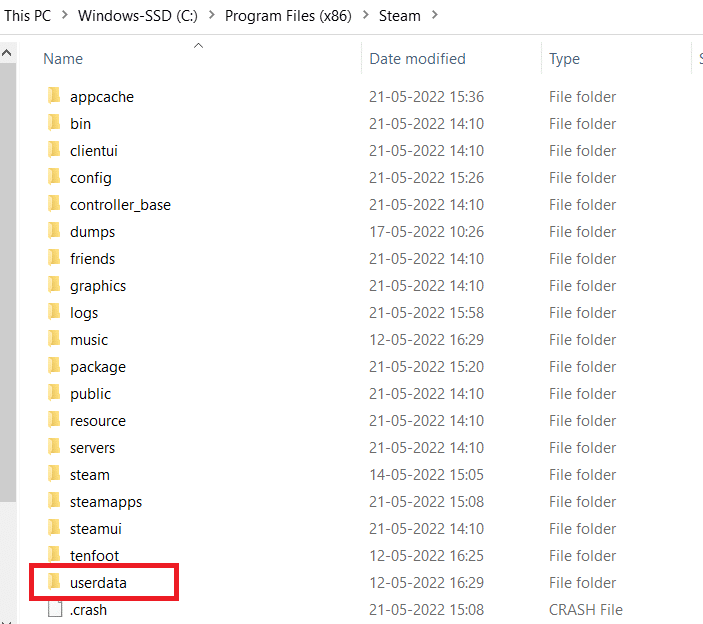Image resolution: width=703 pixels, height=624 pixels.
Task: Click the appcache folder icon
Action: [54, 95]
